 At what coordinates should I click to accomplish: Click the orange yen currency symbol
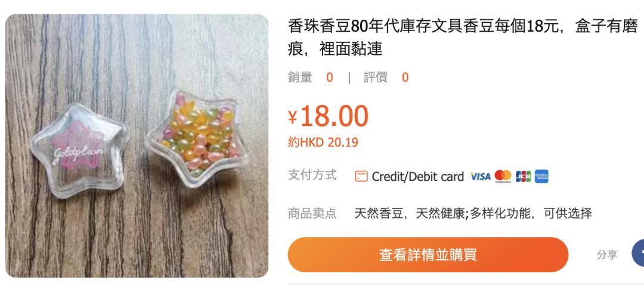coord(292,118)
